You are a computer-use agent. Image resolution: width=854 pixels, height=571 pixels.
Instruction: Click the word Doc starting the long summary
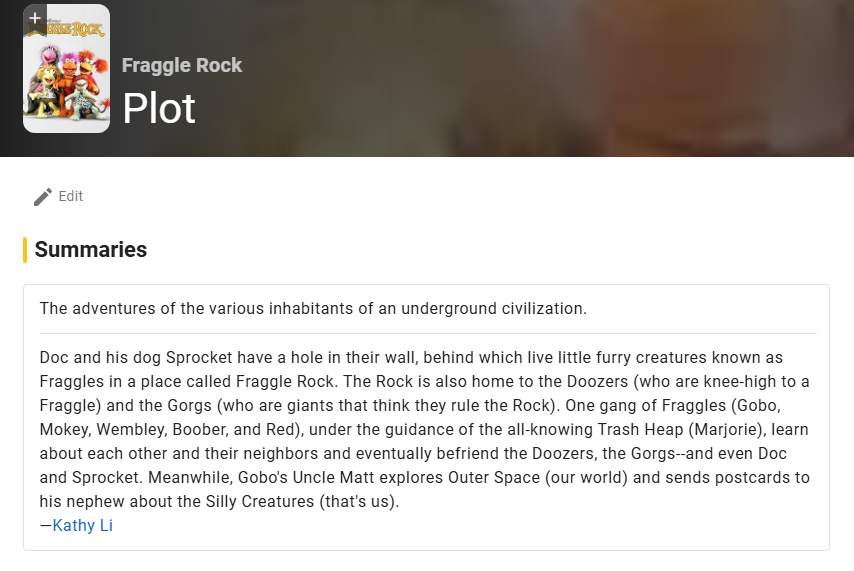pos(54,357)
